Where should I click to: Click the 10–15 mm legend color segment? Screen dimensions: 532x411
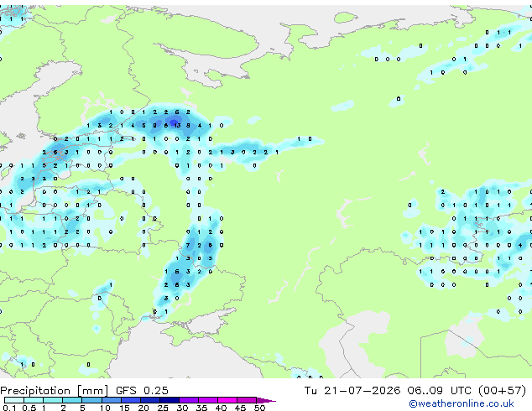pyautogui.click(x=111, y=400)
